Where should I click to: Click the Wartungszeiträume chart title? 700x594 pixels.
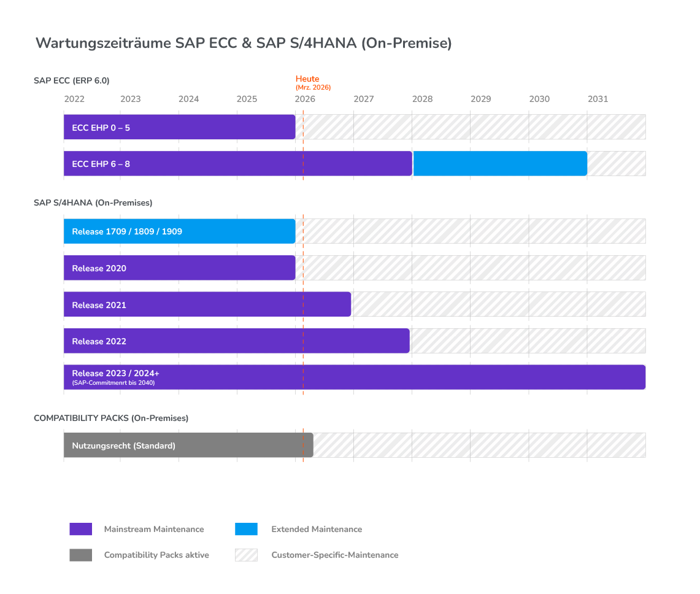[x=244, y=43]
